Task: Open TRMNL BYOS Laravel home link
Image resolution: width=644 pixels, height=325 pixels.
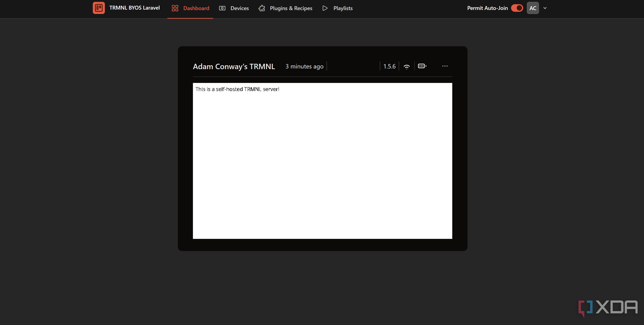Action: pyautogui.click(x=134, y=8)
